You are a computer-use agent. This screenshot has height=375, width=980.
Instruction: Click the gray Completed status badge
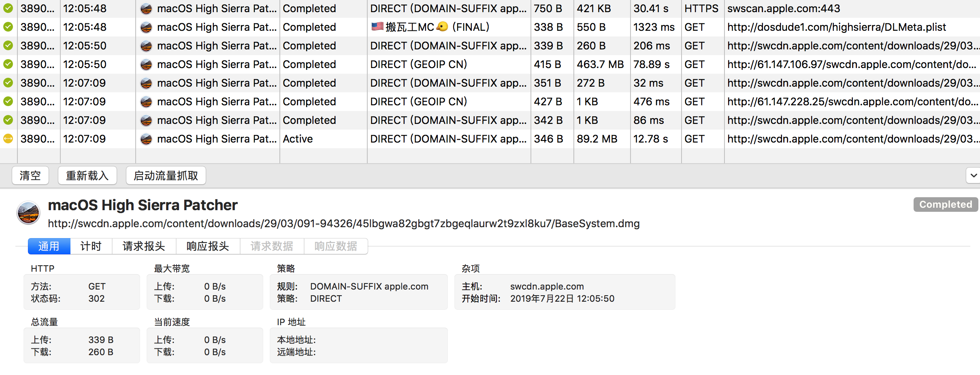(x=945, y=205)
